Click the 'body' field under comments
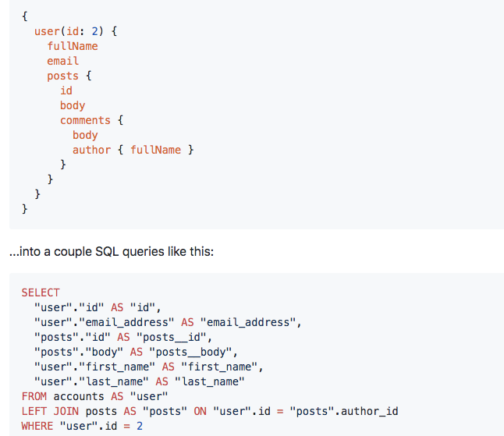 click(85, 135)
